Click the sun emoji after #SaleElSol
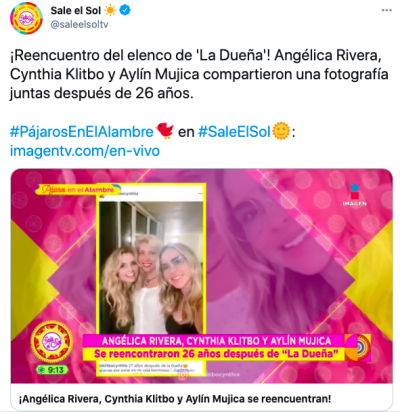 [281, 131]
